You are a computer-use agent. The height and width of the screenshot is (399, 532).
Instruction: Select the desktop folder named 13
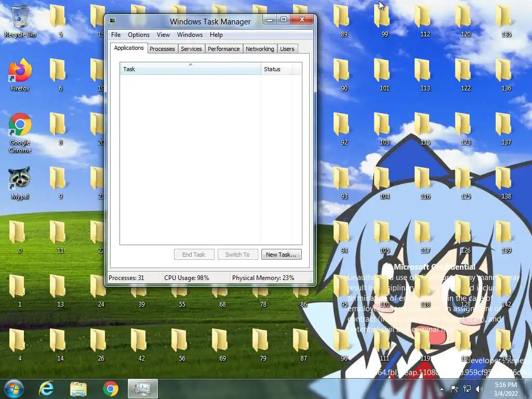click(60, 291)
